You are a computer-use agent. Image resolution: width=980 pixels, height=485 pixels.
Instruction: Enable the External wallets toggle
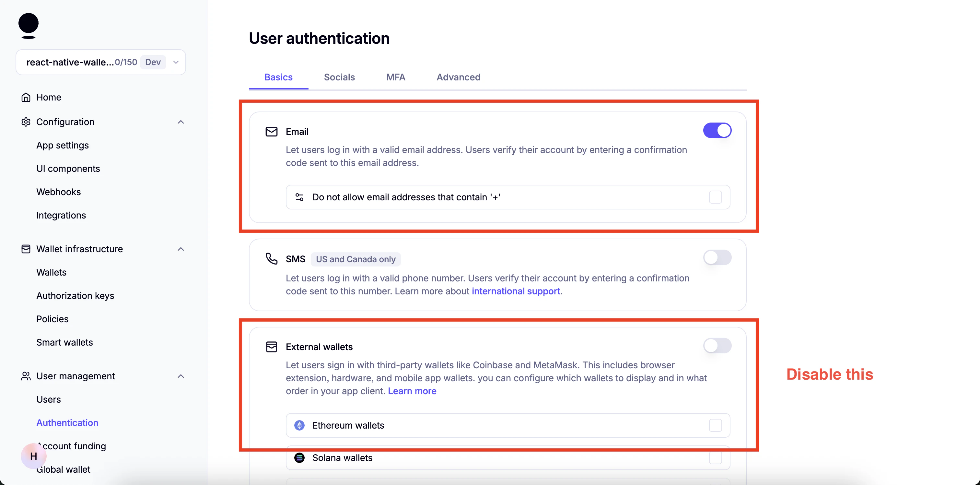pos(717,346)
